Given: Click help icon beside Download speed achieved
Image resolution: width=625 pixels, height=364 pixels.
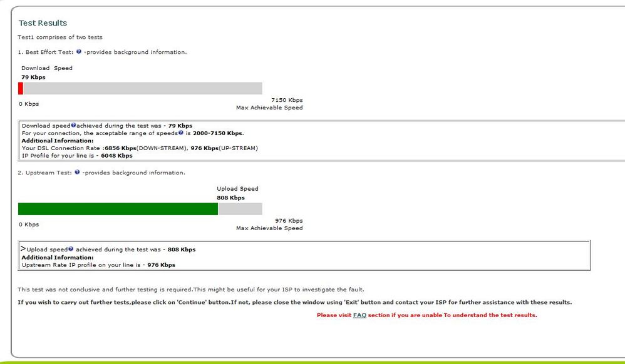Looking at the screenshot, I should [73, 125].
